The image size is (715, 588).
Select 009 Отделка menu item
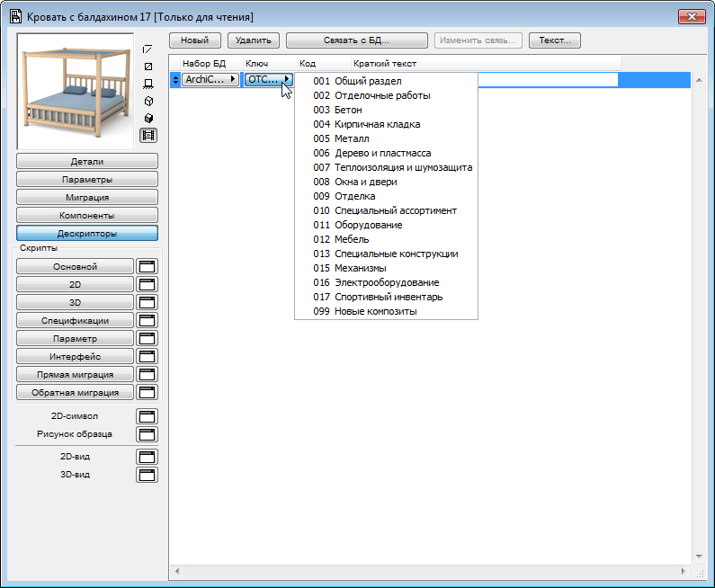pos(386,197)
